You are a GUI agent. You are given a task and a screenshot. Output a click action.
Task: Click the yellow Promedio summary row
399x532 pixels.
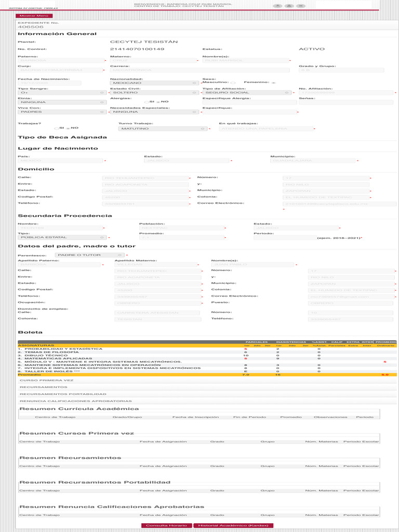pyautogui.click(x=207, y=375)
